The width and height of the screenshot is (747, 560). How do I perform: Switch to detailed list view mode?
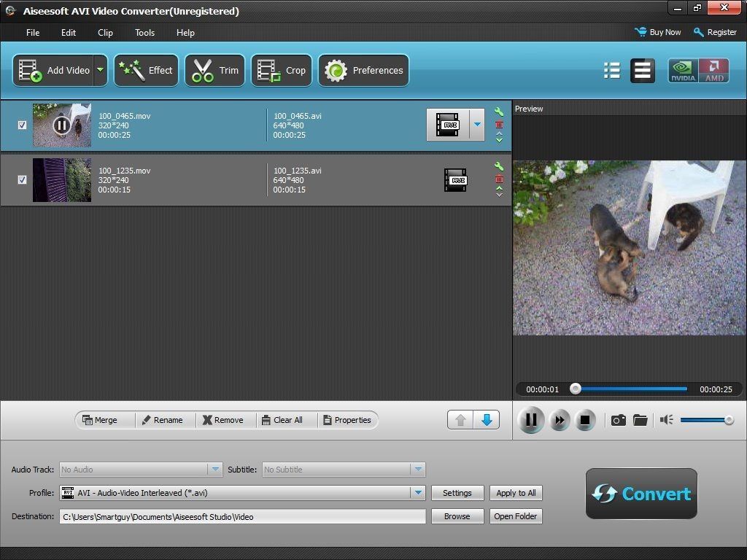coord(642,71)
